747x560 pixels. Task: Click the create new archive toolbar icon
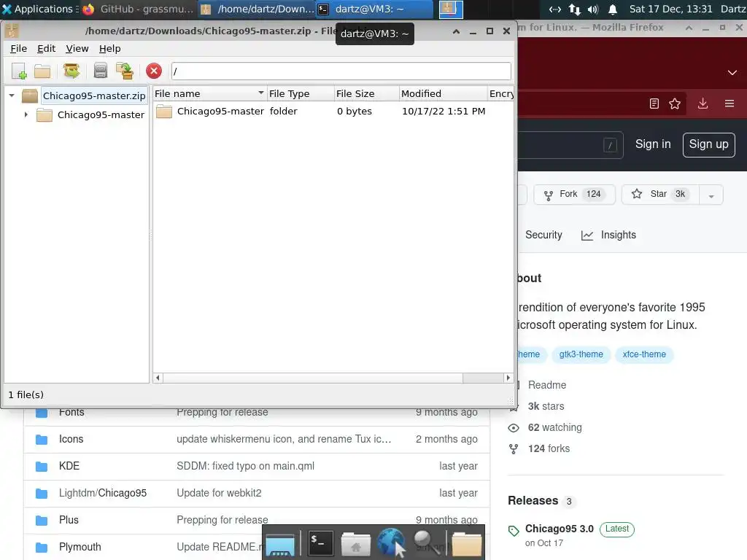click(x=19, y=71)
